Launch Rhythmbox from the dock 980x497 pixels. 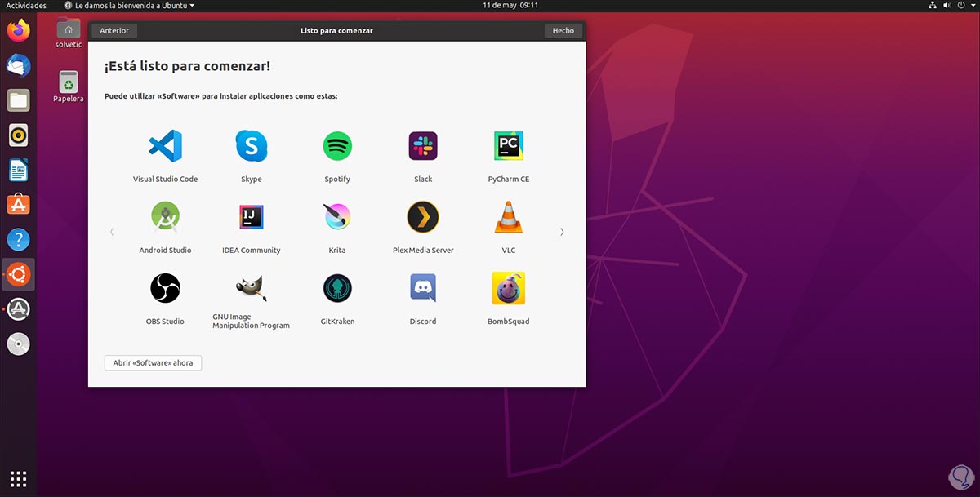click(x=18, y=135)
